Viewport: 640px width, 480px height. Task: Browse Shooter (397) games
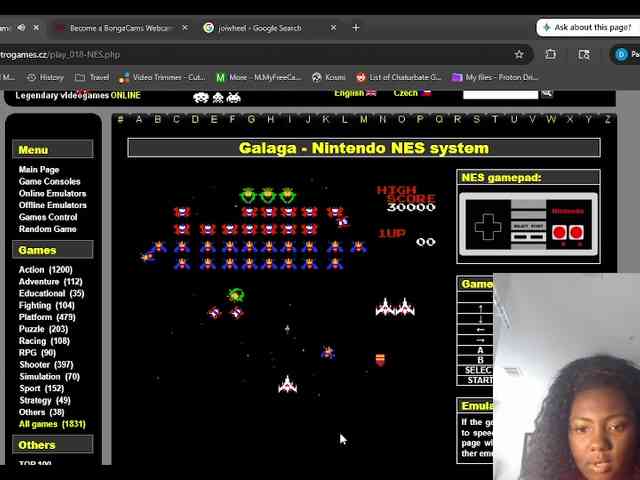pyautogui.click(x=46, y=364)
